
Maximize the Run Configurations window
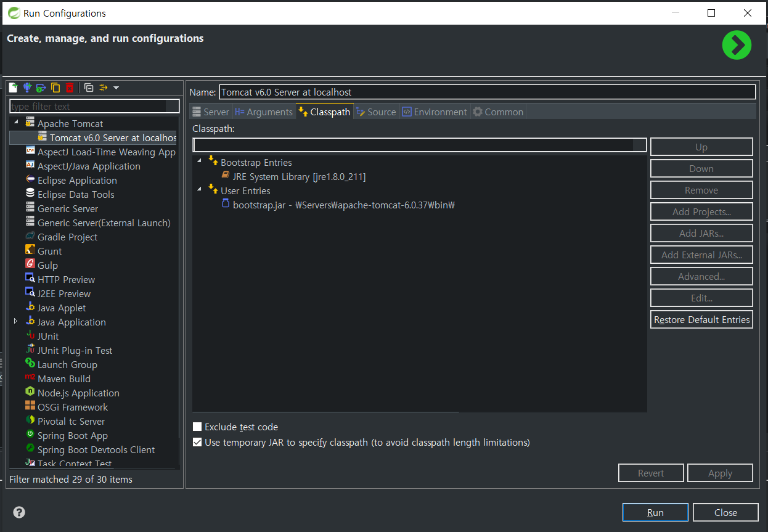711,12
